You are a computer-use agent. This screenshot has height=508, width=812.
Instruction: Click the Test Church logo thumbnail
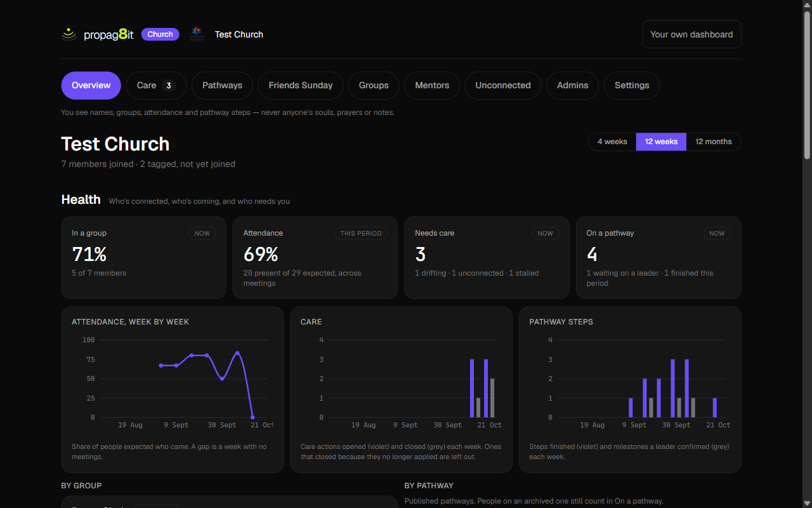click(197, 34)
